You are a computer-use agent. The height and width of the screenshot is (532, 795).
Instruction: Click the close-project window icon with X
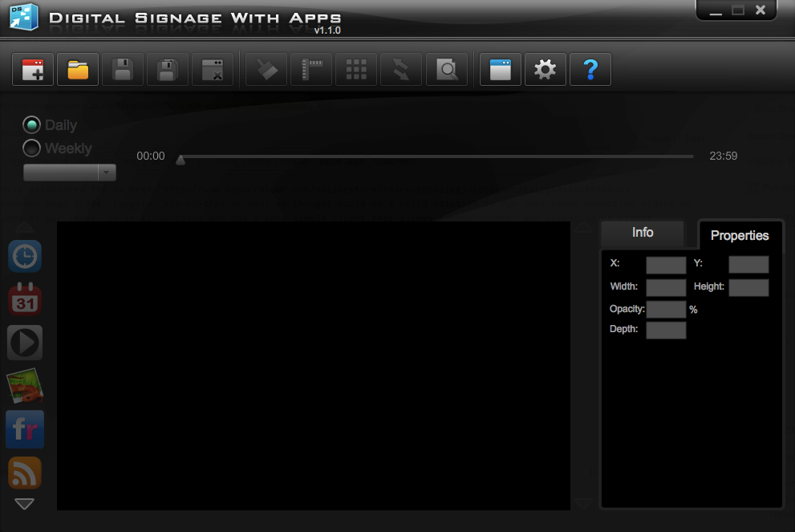(213, 70)
